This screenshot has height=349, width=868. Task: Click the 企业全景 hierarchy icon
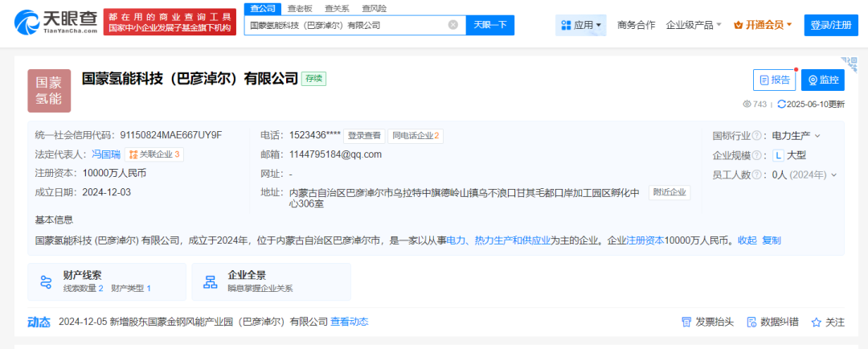210,281
